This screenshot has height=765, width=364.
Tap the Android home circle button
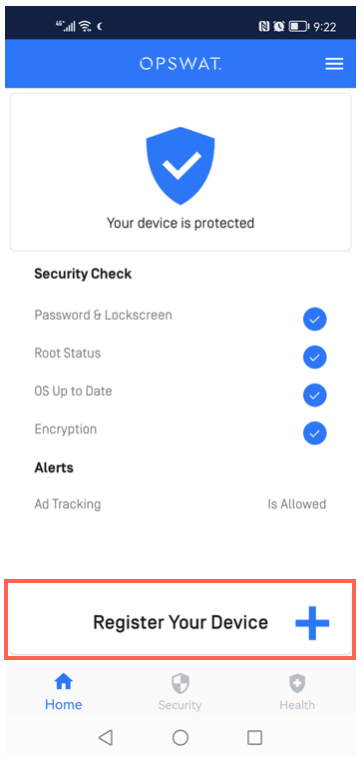tap(181, 737)
